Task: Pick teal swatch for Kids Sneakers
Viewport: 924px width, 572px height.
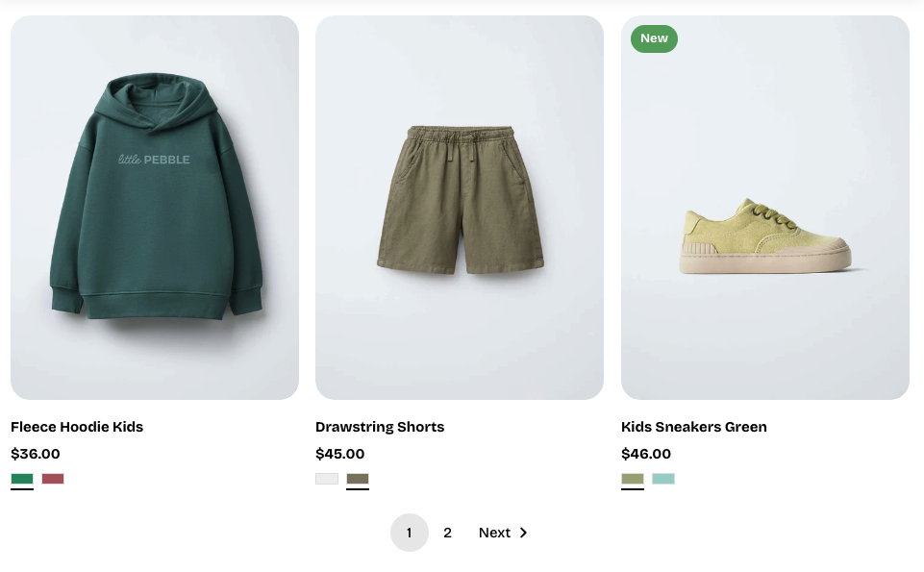Action: pos(663,479)
